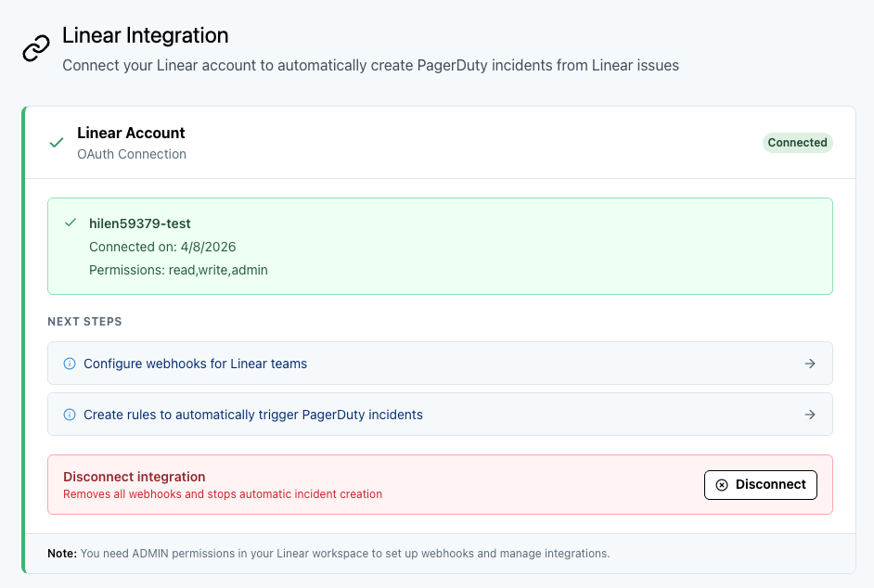
Task: Open Configure webhooks for Linear teams link
Action: tap(195, 364)
